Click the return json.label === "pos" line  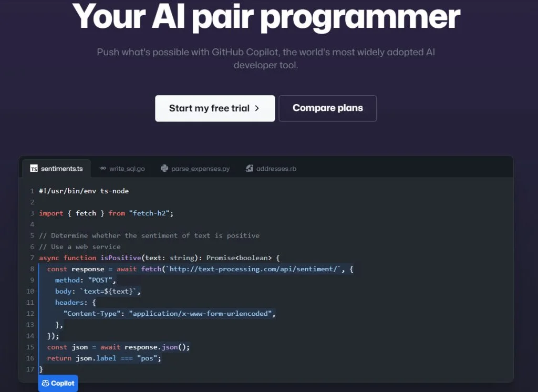104,358
